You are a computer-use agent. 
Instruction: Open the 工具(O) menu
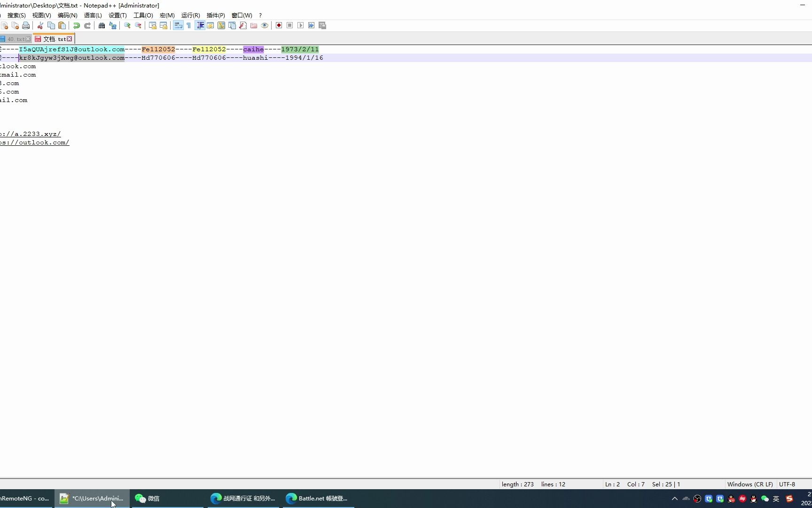click(143, 15)
